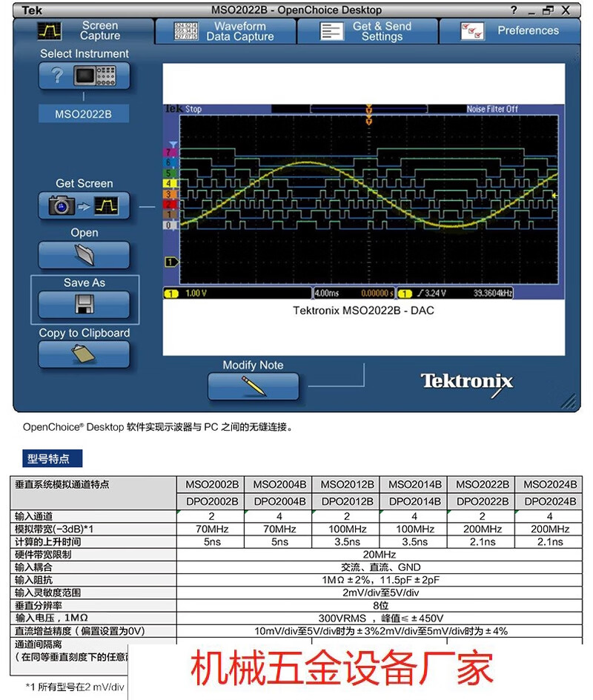Click the Copy to Clipboard button
Image resolution: width=593 pixels, height=700 pixels.
84,354
